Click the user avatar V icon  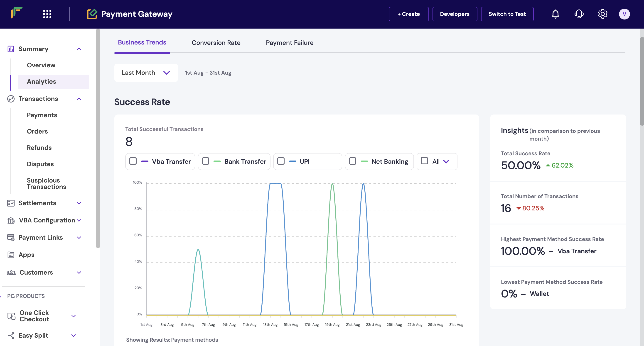point(624,14)
